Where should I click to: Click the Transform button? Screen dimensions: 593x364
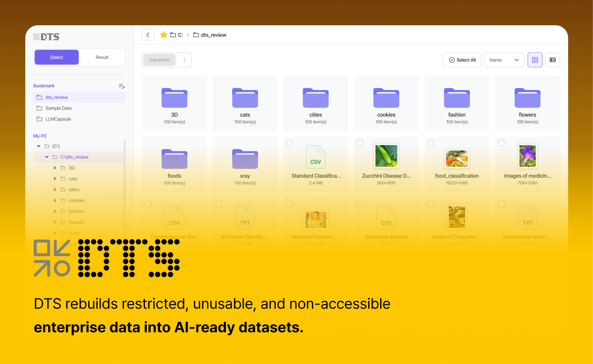pyautogui.click(x=159, y=60)
